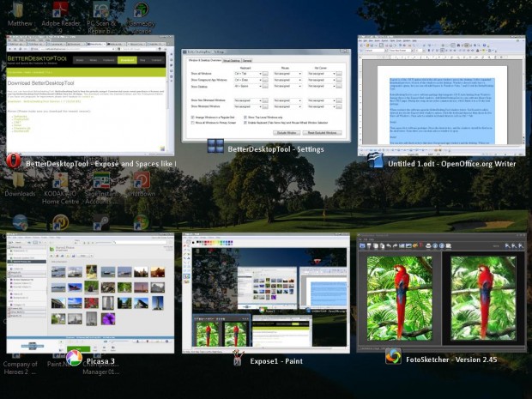The image size is (532, 399).
Task: Open Keyboard dropdown for Show Foreground App Windows
Action: click(x=248, y=80)
